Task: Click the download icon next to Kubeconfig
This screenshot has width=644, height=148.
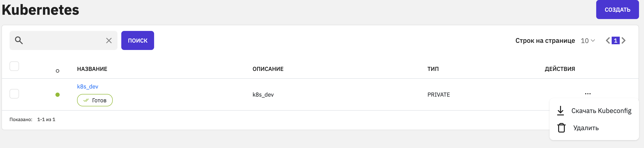Action: pyautogui.click(x=561, y=110)
